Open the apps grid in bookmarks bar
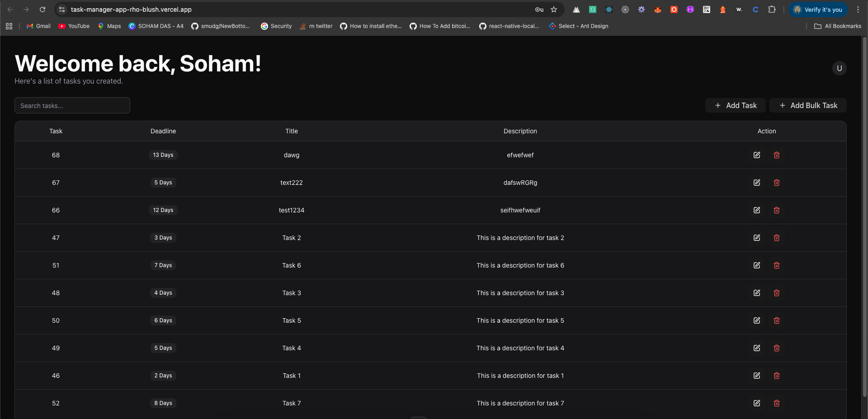Viewport: 868px width, 419px height. [x=9, y=26]
